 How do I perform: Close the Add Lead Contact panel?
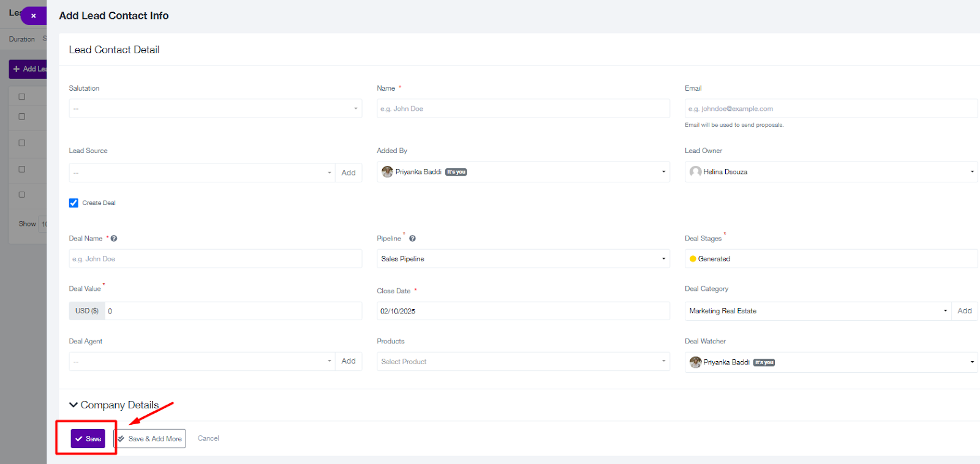[x=33, y=16]
